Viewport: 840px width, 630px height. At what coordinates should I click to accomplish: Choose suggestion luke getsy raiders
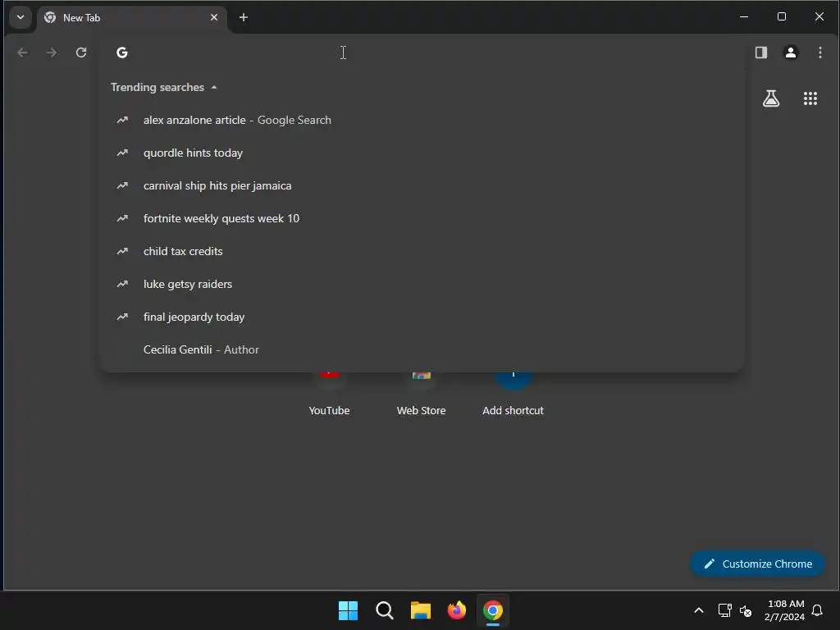pos(422,284)
